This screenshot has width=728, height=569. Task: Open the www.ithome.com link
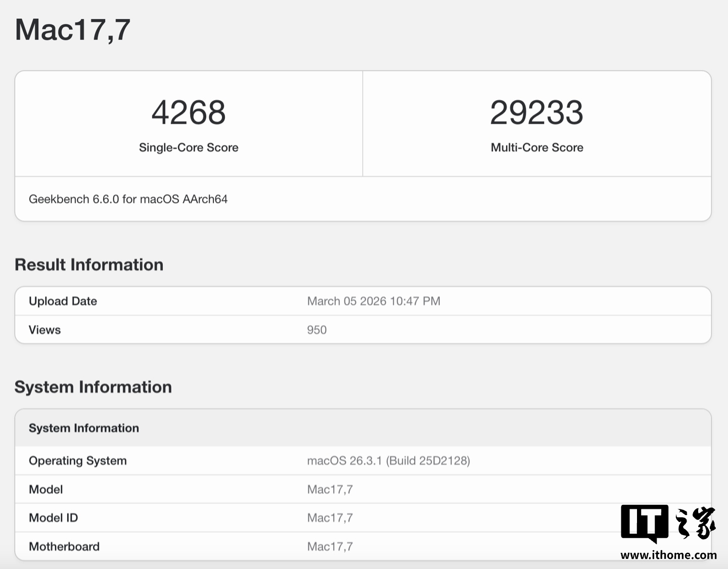click(668, 555)
